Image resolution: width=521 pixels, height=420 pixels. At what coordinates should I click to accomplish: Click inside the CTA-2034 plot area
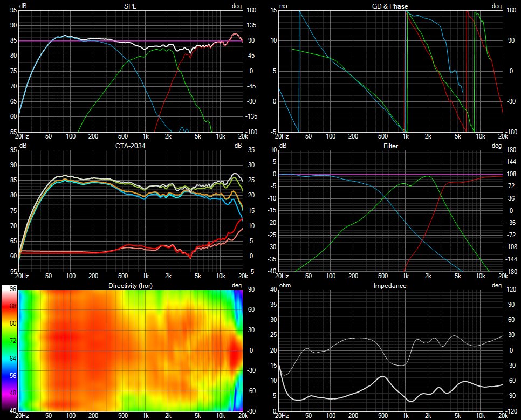coord(131,211)
